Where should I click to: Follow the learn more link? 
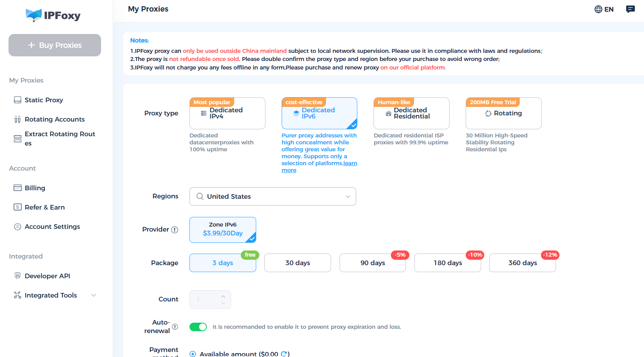click(289, 170)
